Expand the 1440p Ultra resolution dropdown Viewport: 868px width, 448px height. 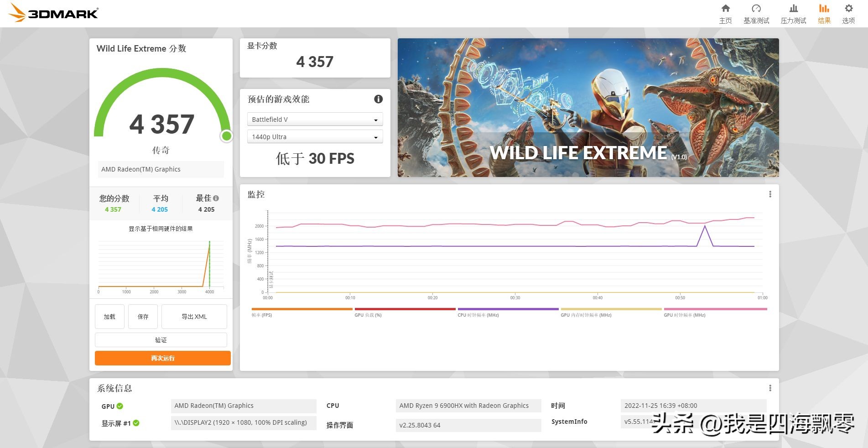coord(315,137)
